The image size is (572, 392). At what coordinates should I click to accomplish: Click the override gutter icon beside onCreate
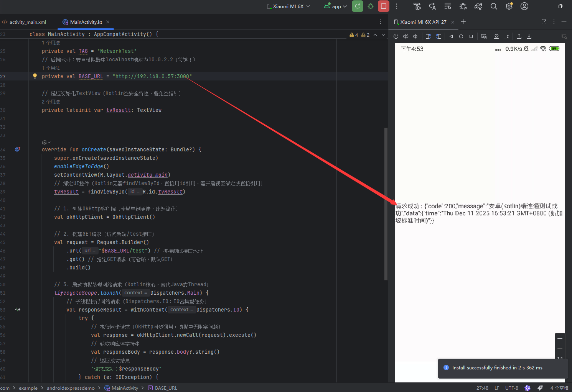coord(17,149)
